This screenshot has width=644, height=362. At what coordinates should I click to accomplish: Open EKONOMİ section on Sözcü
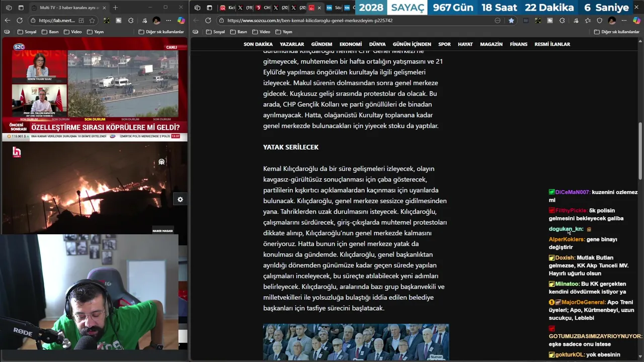pyautogui.click(x=351, y=44)
